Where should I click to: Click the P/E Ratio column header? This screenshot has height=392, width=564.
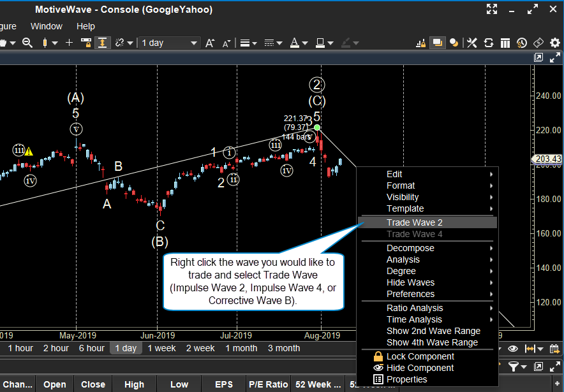[268, 384]
